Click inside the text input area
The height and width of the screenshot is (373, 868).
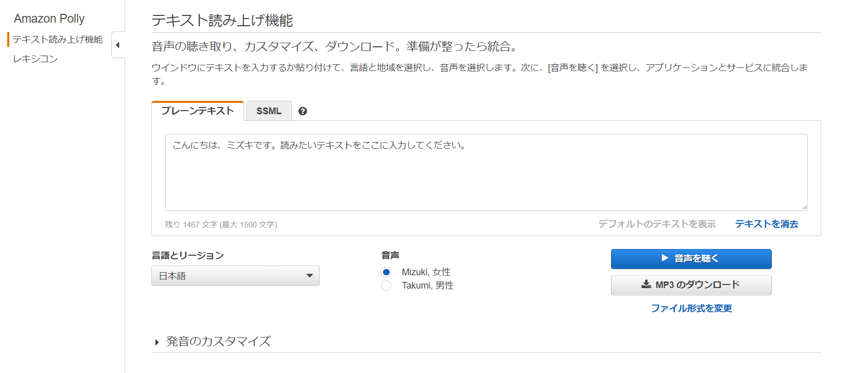(486, 172)
